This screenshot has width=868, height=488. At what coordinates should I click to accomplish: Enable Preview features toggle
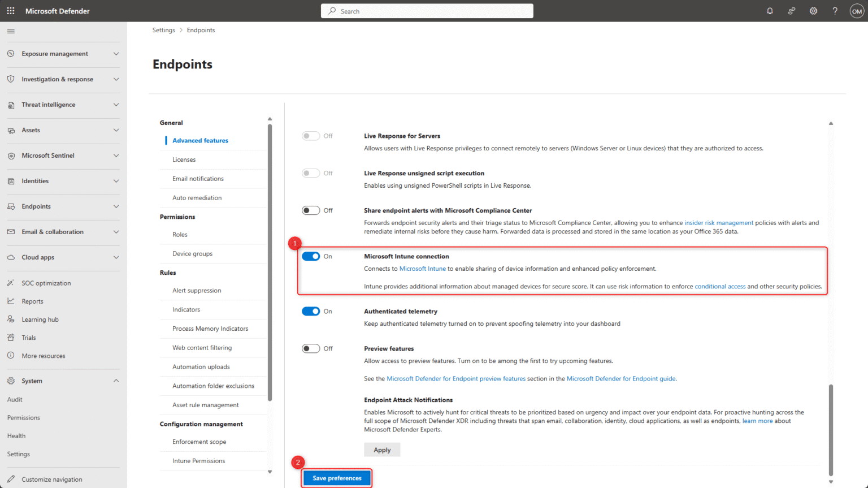[x=311, y=348]
